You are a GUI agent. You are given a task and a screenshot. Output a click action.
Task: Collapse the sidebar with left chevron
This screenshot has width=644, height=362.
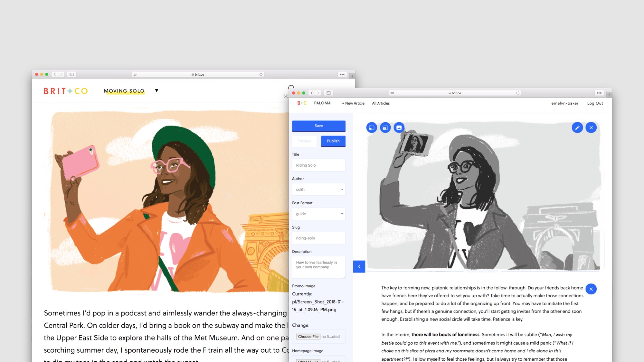click(359, 266)
